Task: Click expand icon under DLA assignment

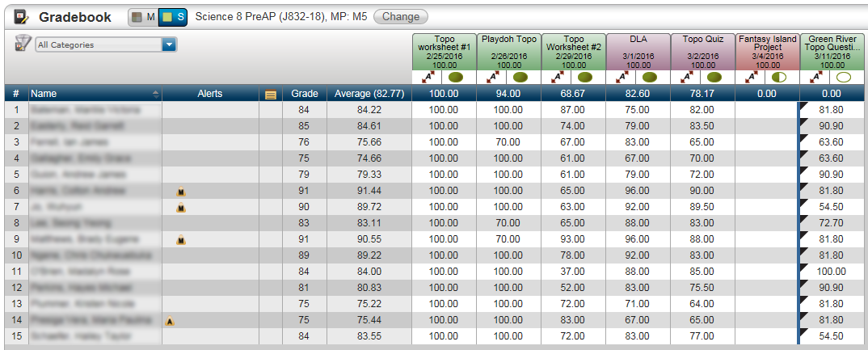Action: (622, 78)
